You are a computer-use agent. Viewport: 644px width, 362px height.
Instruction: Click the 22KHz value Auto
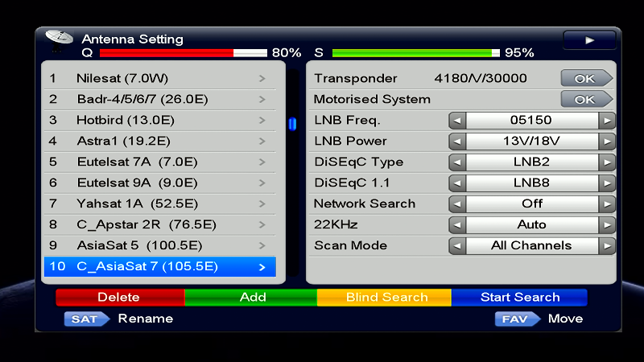click(x=532, y=225)
